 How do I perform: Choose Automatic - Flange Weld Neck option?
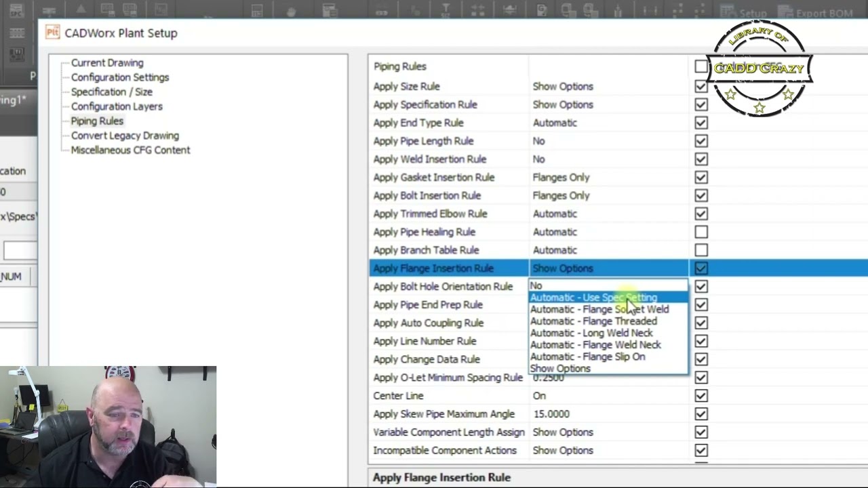click(x=608, y=345)
